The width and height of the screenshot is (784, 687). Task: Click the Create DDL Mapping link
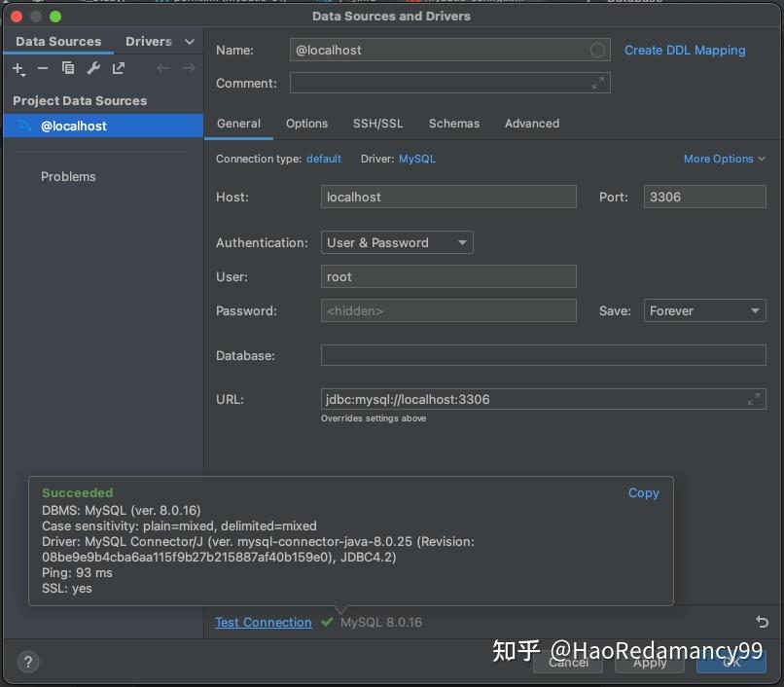pyautogui.click(x=685, y=50)
